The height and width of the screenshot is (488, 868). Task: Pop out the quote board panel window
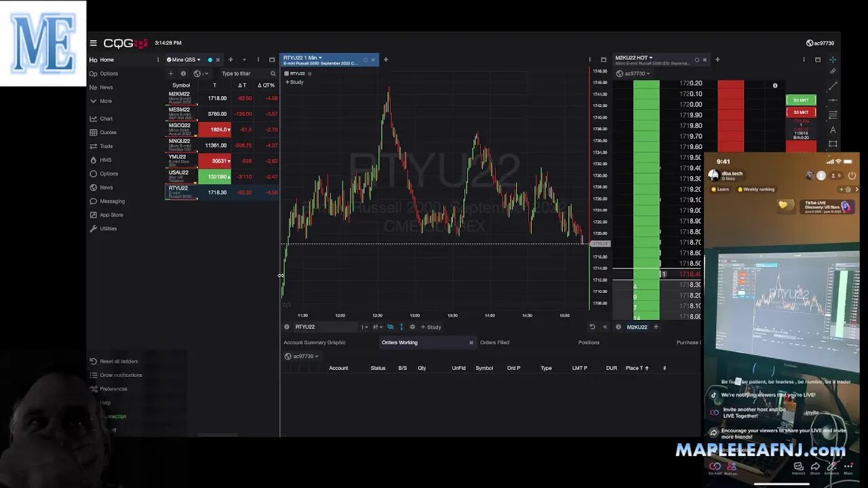pos(272,60)
